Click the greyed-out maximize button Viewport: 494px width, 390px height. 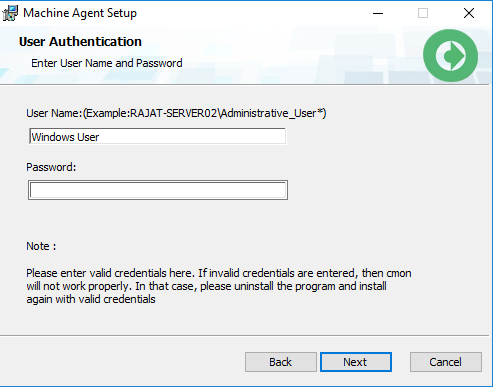pyautogui.click(x=423, y=13)
